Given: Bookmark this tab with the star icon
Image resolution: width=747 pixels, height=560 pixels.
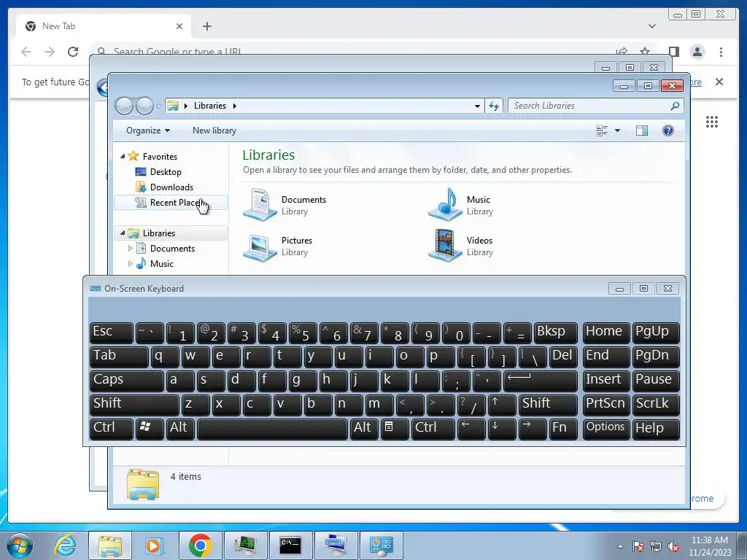Looking at the screenshot, I should [x=645, y=52].
